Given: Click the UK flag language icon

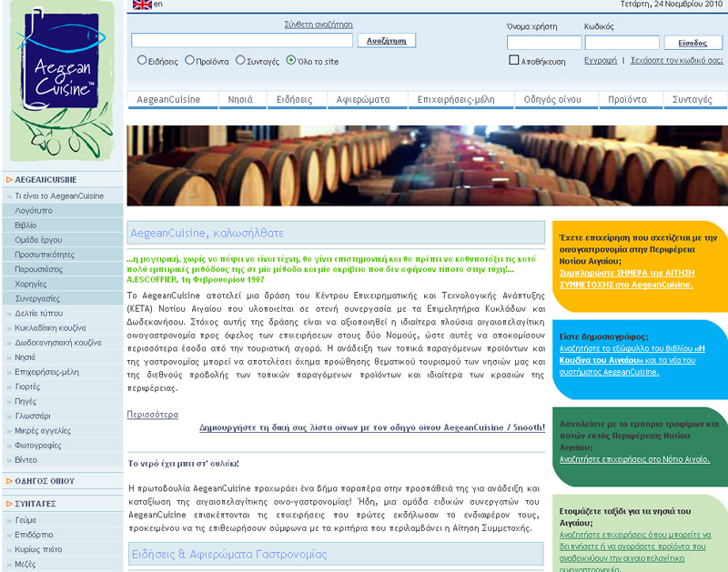Looking at the screenshot, I should [x=142, y=5].
